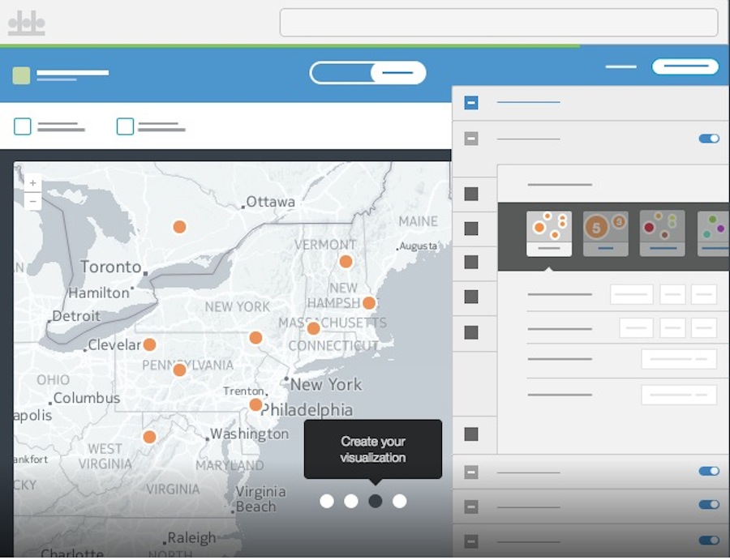Open the lowest wide dropdown in the style panel
This screenshot has height=560, width=730.
click(x=679, y=395)
